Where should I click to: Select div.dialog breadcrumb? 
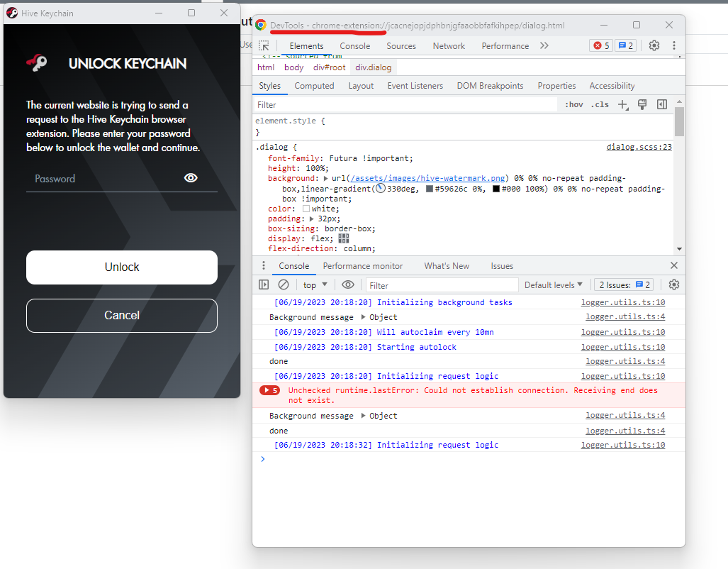pos(374,67)
